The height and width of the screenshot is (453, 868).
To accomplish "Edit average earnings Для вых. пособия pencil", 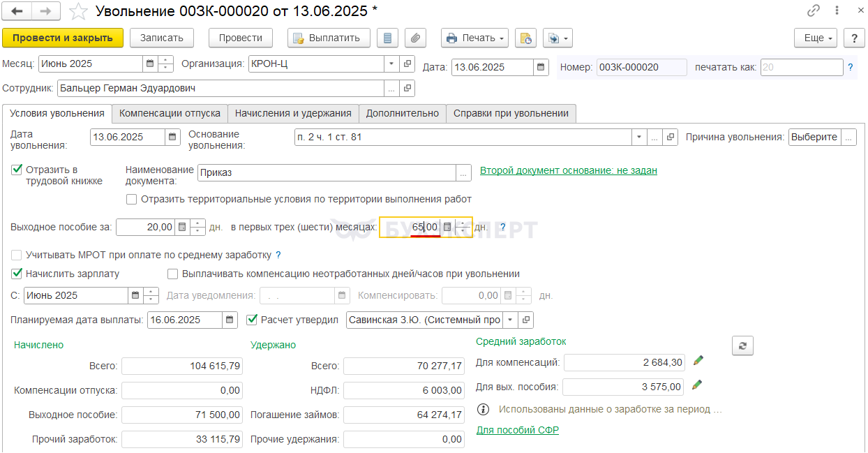I will [698, 385].
